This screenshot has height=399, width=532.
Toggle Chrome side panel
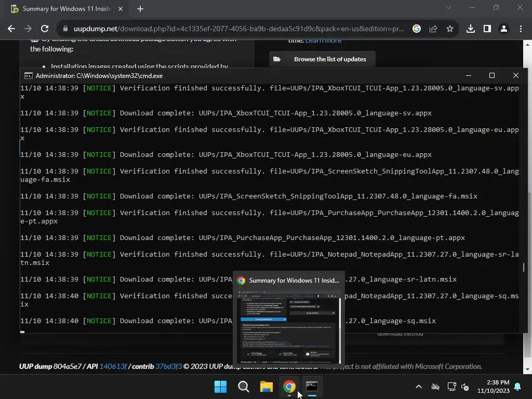click(x=487, y=29)
